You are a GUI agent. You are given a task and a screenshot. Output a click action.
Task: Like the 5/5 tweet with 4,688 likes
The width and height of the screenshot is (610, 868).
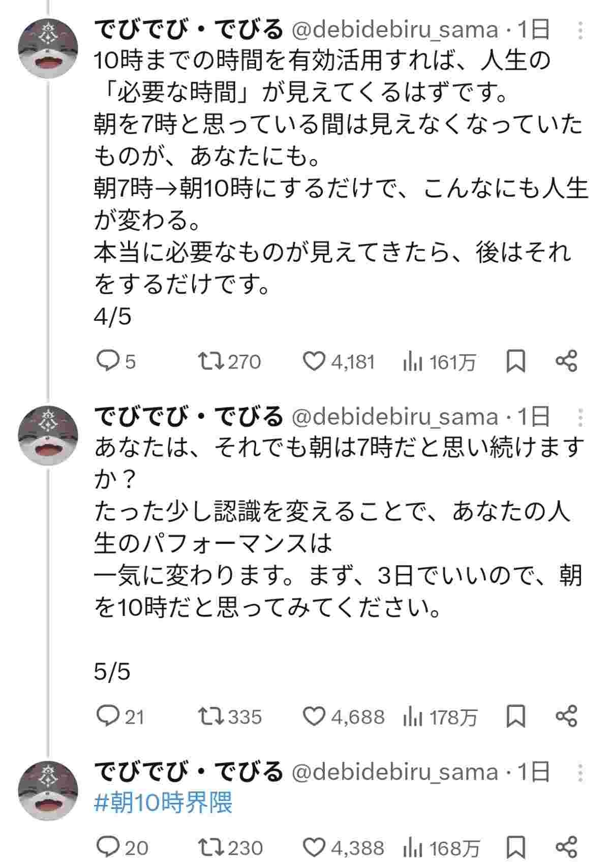(x=314, y=716)
